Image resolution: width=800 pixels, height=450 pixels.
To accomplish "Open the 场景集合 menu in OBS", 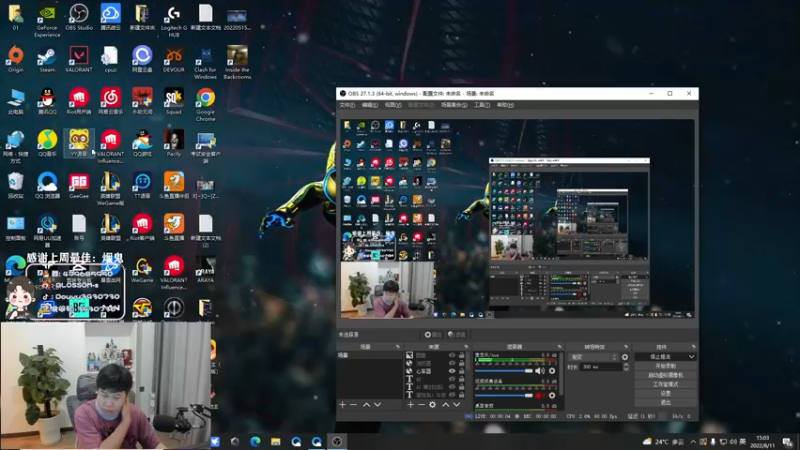I will [454, 105].
